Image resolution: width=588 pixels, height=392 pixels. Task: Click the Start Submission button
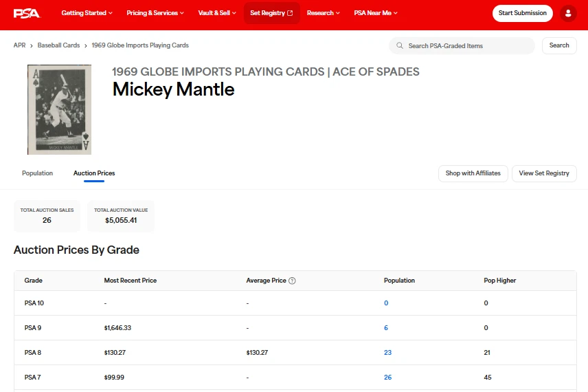[522, 13]
